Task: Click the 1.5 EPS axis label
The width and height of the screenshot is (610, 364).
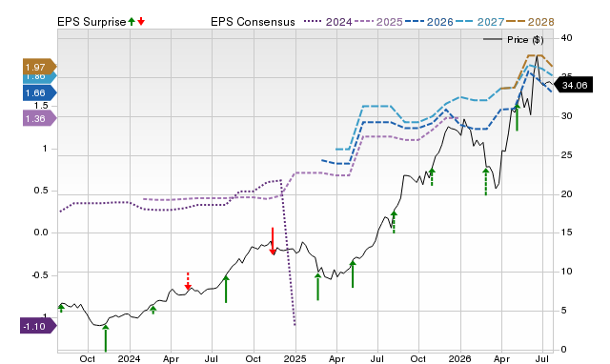Action: (x=41, y=106)
